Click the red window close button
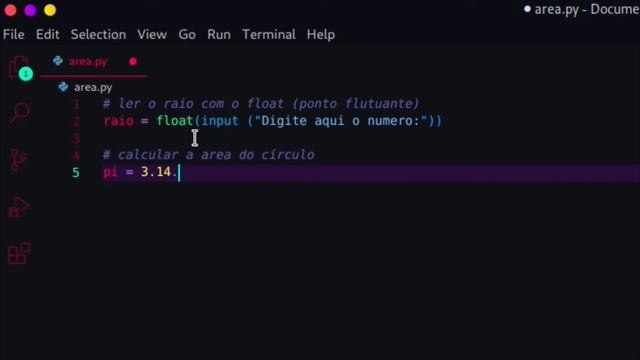 pos(11,10)
